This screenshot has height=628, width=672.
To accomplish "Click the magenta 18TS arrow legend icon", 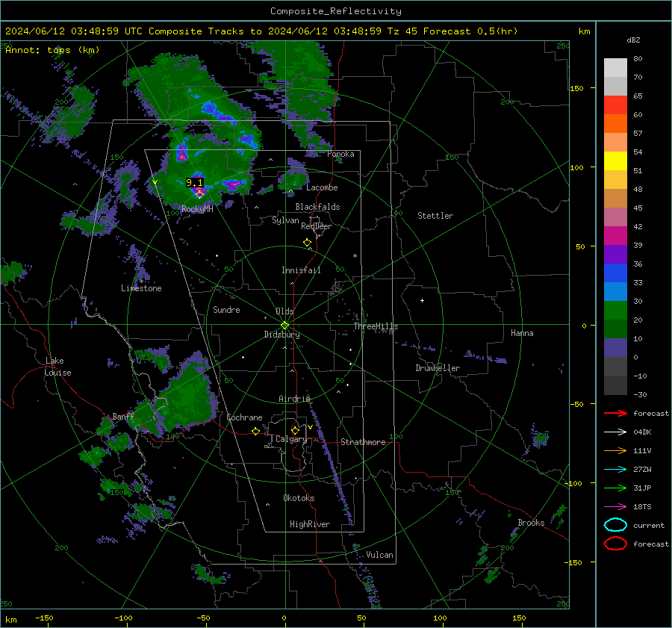I will click(615, 507).
